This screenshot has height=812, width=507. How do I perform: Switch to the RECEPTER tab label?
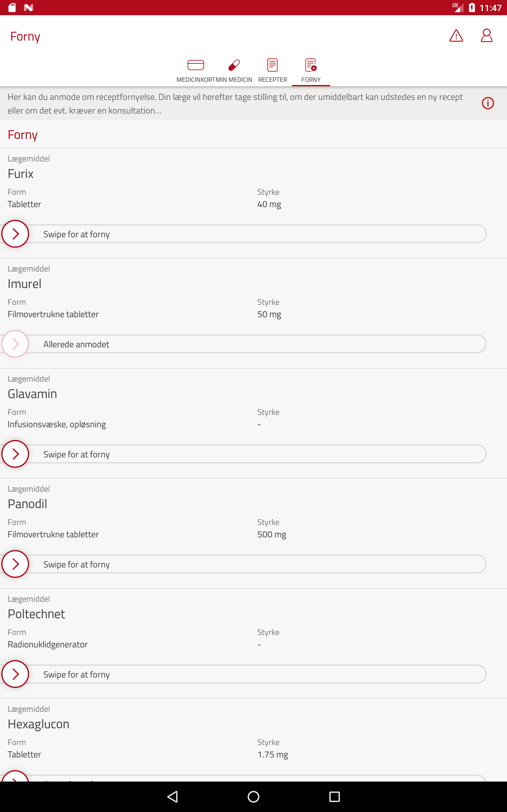[273, 80]
